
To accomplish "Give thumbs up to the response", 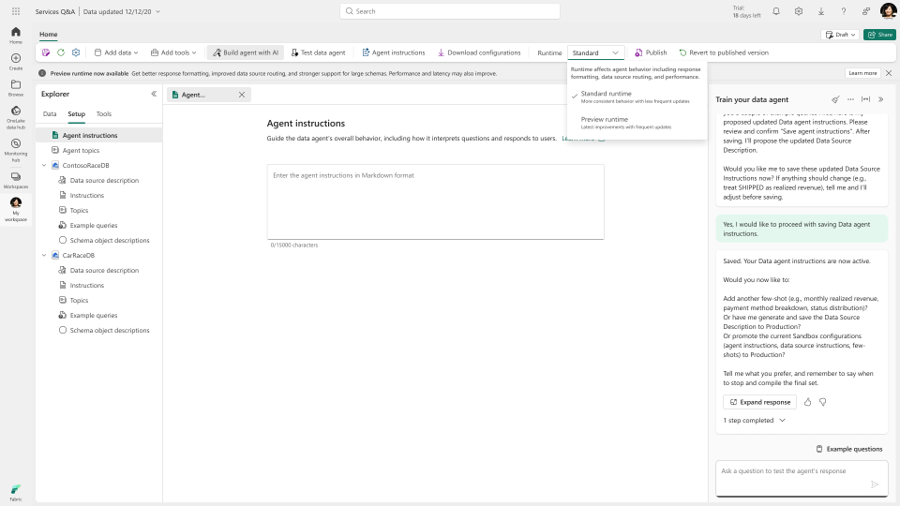I will click(x=808, y=402).
